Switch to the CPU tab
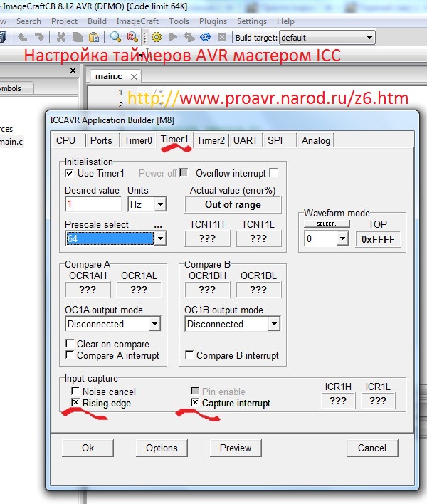 [x=65, y=140]
